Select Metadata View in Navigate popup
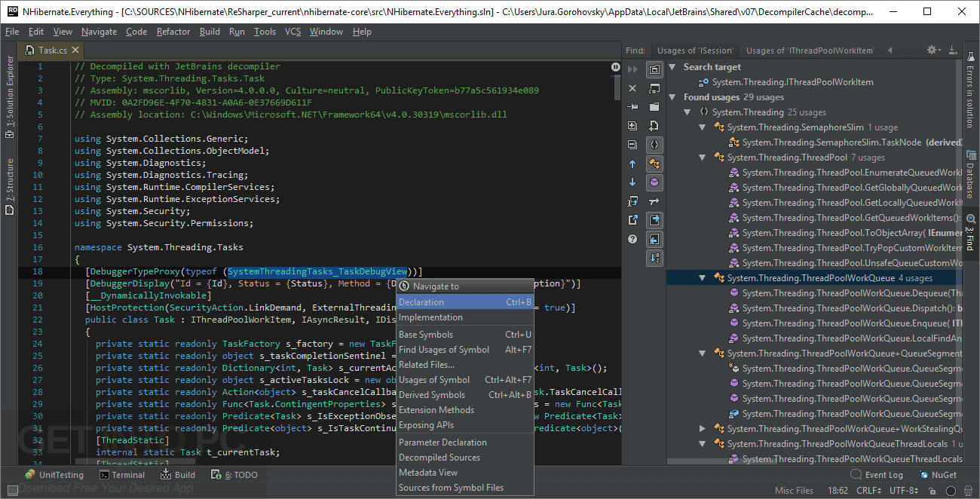Screen dimensions: 980x499 (x=465, y=473)
